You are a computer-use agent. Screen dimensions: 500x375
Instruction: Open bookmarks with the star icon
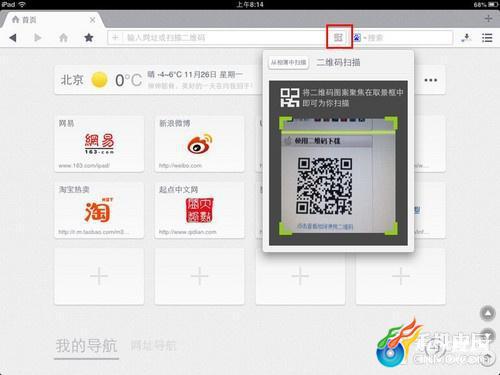[89, 37]
